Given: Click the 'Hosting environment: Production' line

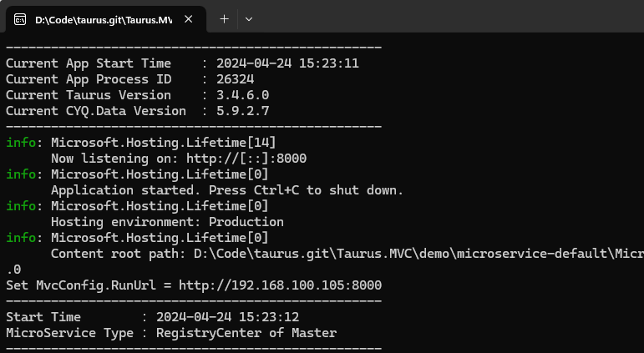Looking at the screenshot, I should pyautogui.click(x=167, y=222).
